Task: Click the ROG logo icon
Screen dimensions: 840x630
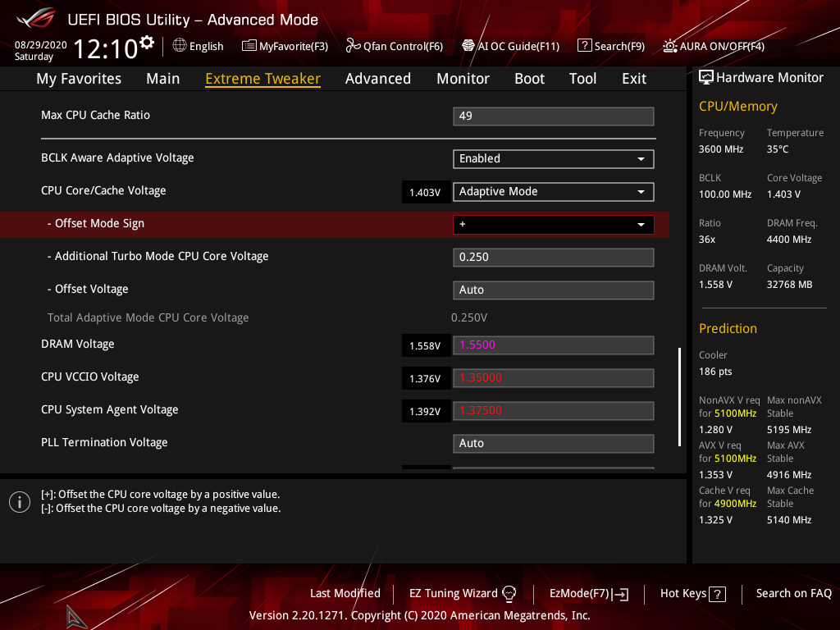Action: [x=36, y=20]
